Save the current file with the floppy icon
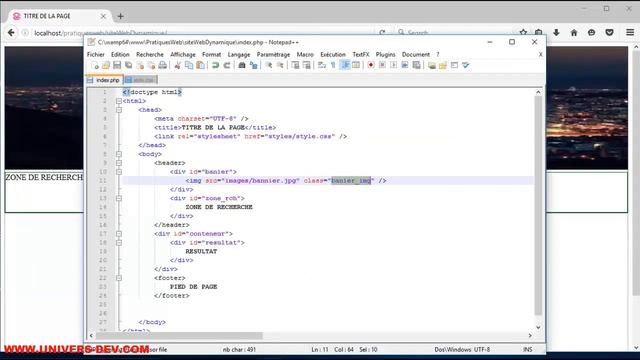The width and height of the screenshot is (640, 360). [x=117, y=65]
